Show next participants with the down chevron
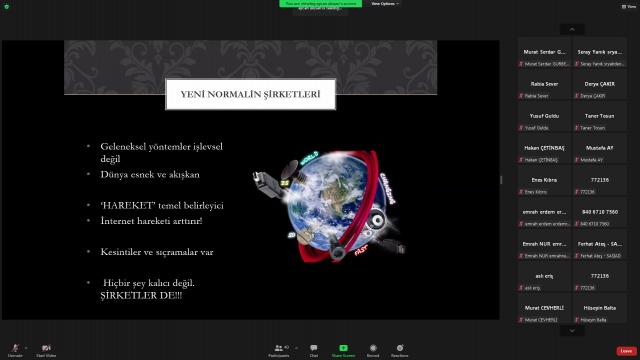This screenshot has height=360, width=640. pyautogui.click(x=572, y=331)
